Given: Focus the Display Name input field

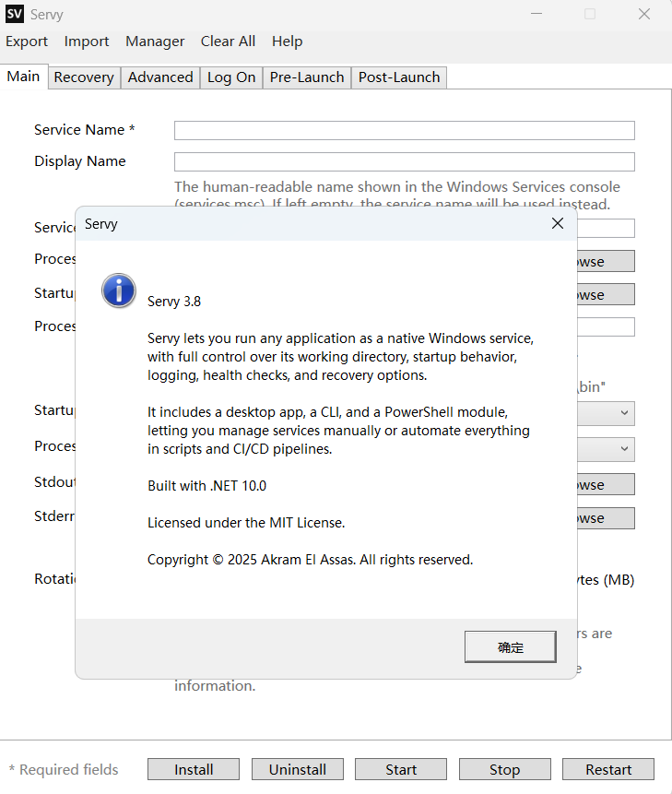Looking at the screenshot, I should coord(405,162).
